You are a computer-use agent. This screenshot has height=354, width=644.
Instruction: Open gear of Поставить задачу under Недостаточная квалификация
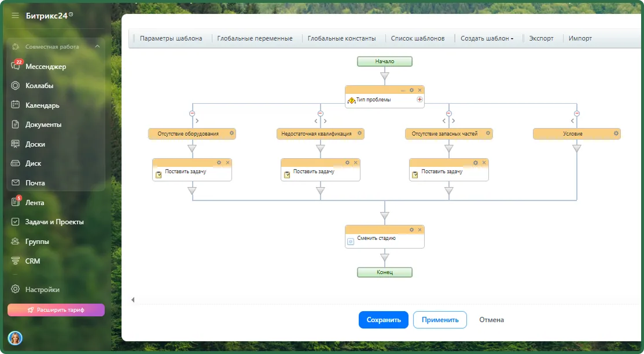(x=348, y=162)
